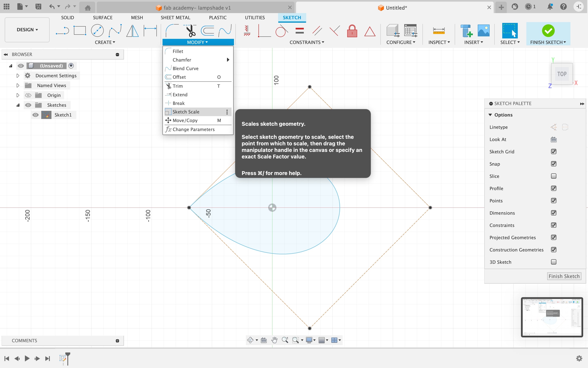
Task: Apply the Fix/Unfix lock constraint
Action: pyautogui.click(x=352, y=31)
